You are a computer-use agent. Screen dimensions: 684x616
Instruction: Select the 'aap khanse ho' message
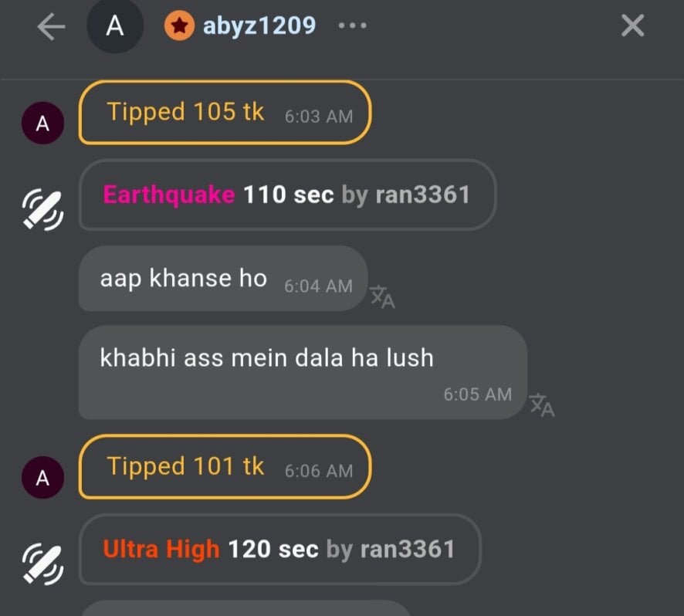coord(223,279)
